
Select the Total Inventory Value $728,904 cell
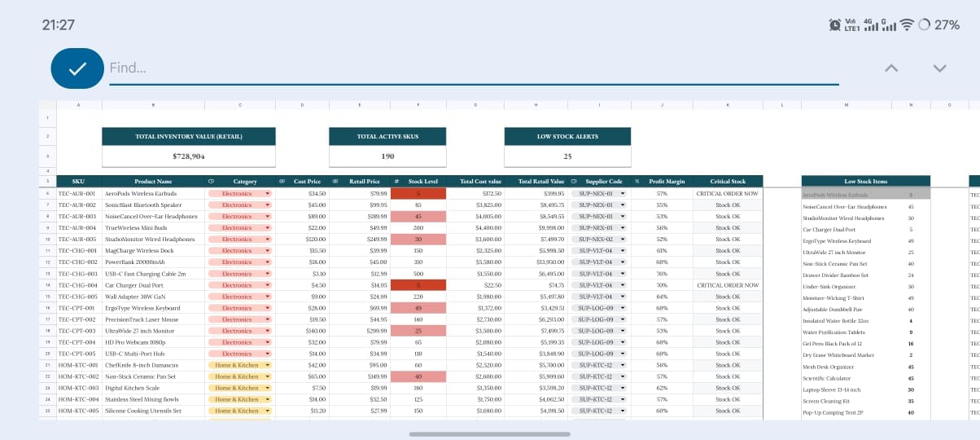[189, 156]
